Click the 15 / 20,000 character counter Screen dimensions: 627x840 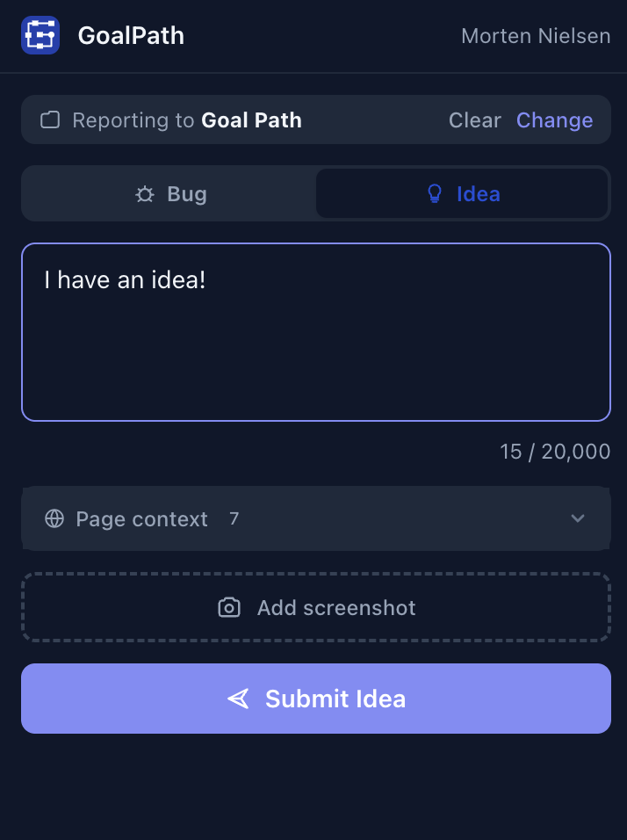(x=555, y=451)
